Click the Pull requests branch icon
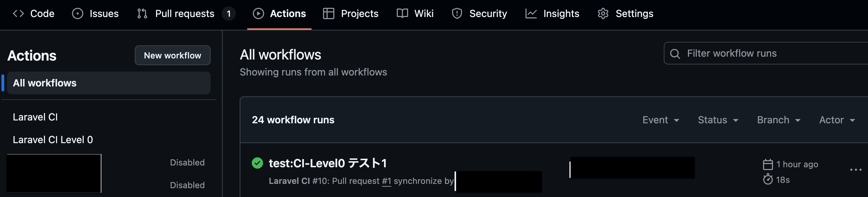868x197 pixels. coord(142,13)
